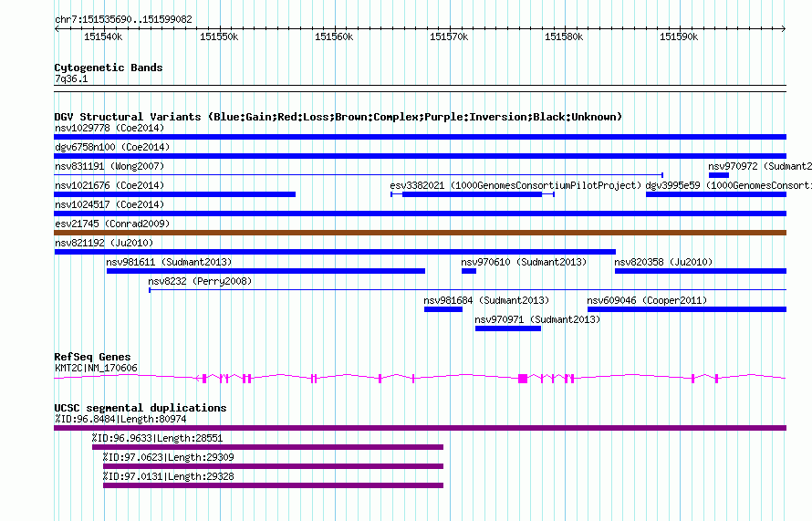The height and width of the screenshot is (521, 812).
Task: Click the DGV Structural Variants track title
Action: [x=338, y=117]
